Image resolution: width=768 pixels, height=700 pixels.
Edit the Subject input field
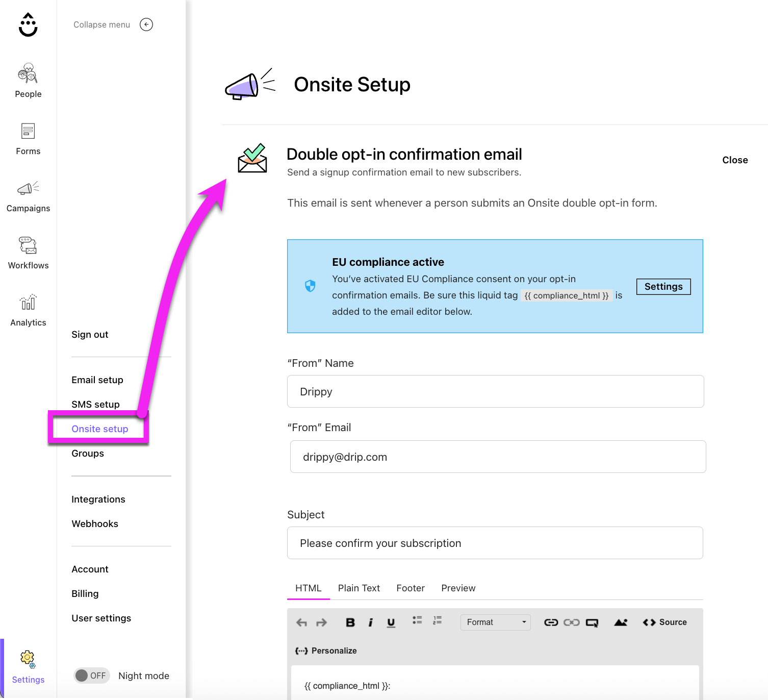(x=495, y=542)
